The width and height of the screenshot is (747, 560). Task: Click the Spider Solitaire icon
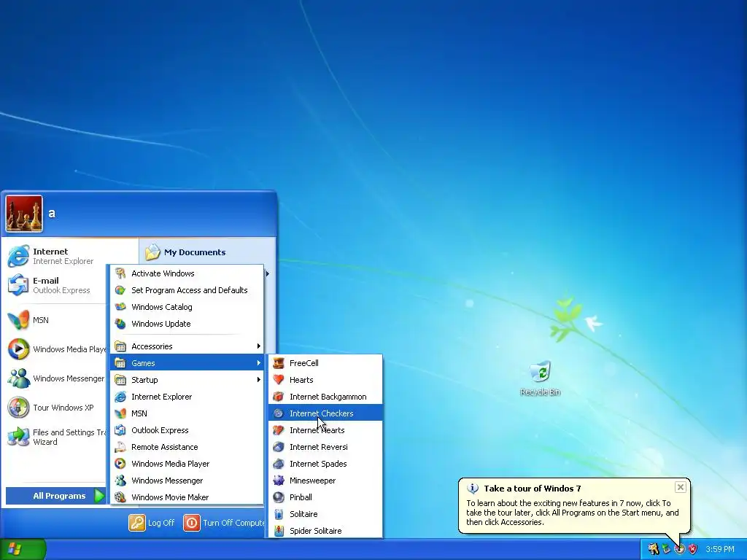[279, 531]
